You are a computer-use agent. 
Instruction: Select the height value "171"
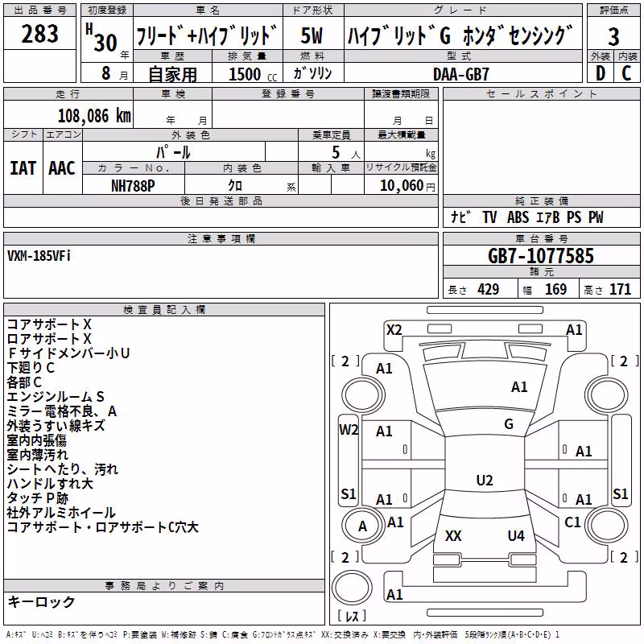pos(620,289)
